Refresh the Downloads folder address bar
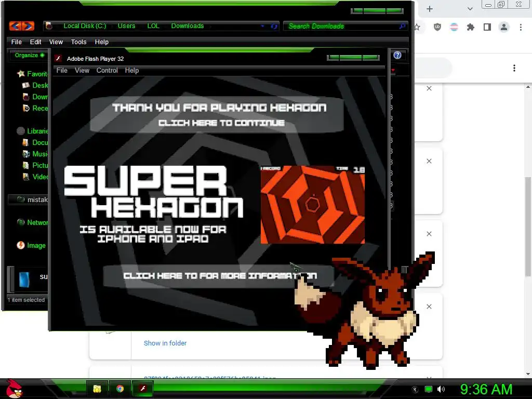The height and width of the screenshot is (399, 532). click(x=274, y=26)
